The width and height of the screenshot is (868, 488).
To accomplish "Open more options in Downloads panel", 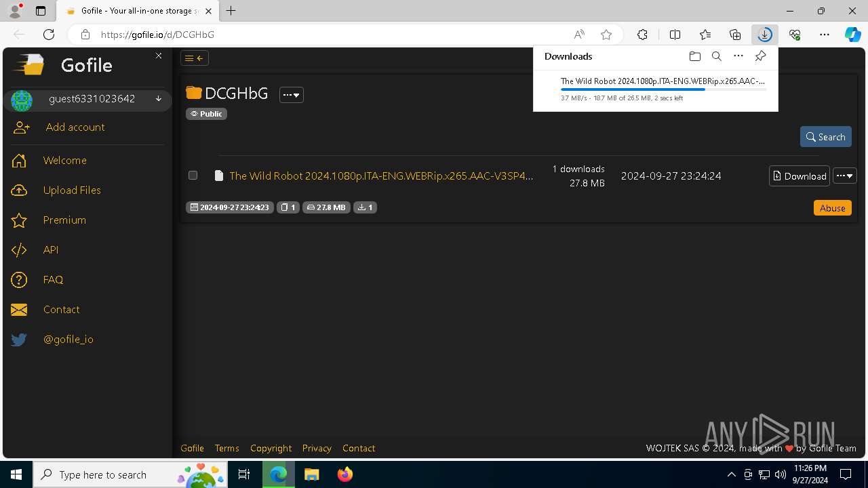I will (x=738, y=56).
